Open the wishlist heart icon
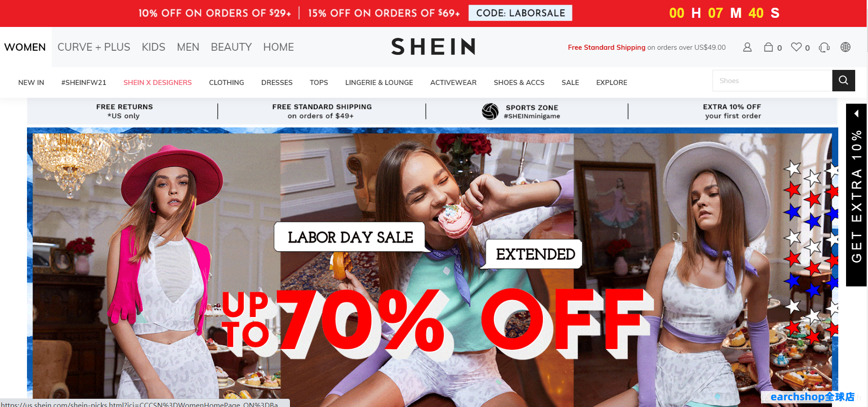Screen dimensions: 868x407 [x=797, y=47]
